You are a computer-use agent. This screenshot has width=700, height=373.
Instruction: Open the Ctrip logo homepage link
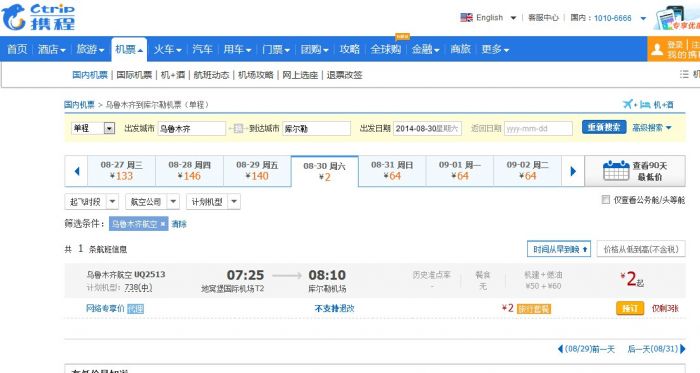38,17
